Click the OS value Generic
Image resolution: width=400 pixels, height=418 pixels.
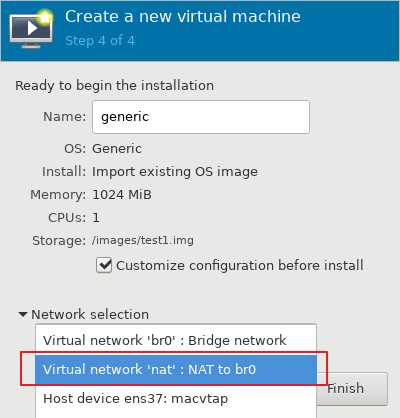coord(117,149)
